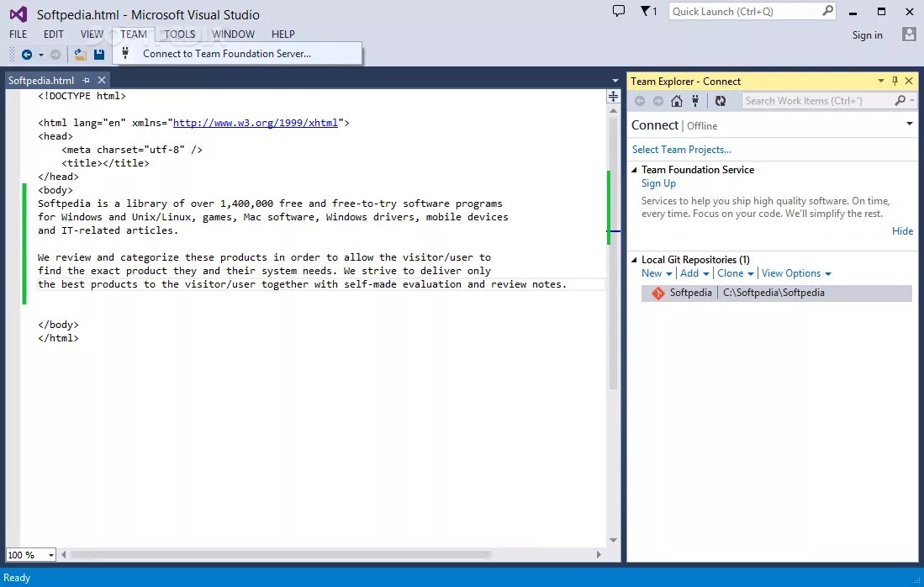
Task: Open Team Explorer window position dropdown
Action: tap(881, 81)
